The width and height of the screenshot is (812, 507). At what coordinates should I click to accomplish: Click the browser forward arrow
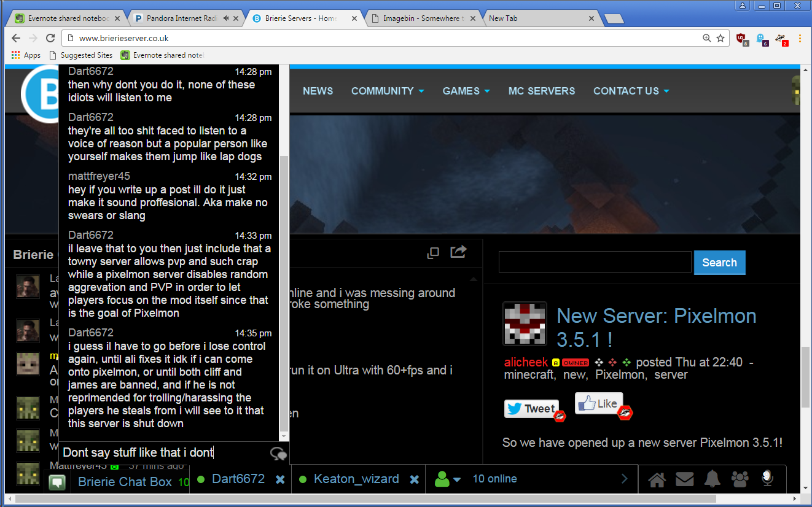tap(33, 38)
